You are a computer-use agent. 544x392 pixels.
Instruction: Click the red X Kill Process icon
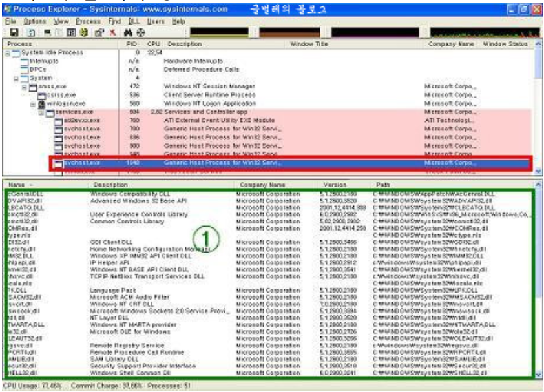coord(113,32)
